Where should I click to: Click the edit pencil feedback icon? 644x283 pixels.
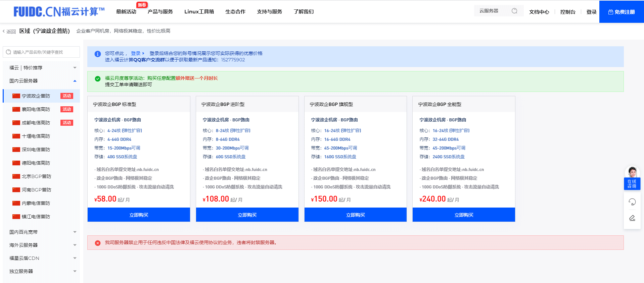tap(632, 218)
